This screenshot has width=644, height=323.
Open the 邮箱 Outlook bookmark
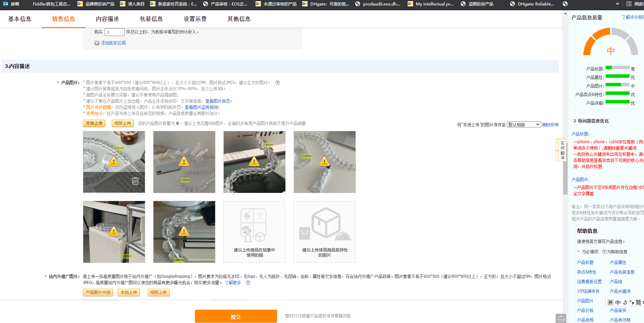pyautogui.click(x=11, y=4)
